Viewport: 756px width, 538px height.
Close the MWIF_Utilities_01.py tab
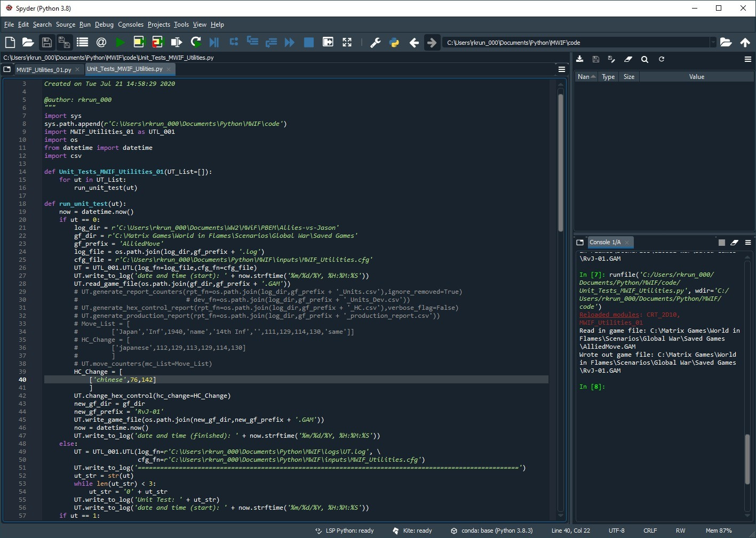[77, 70]
